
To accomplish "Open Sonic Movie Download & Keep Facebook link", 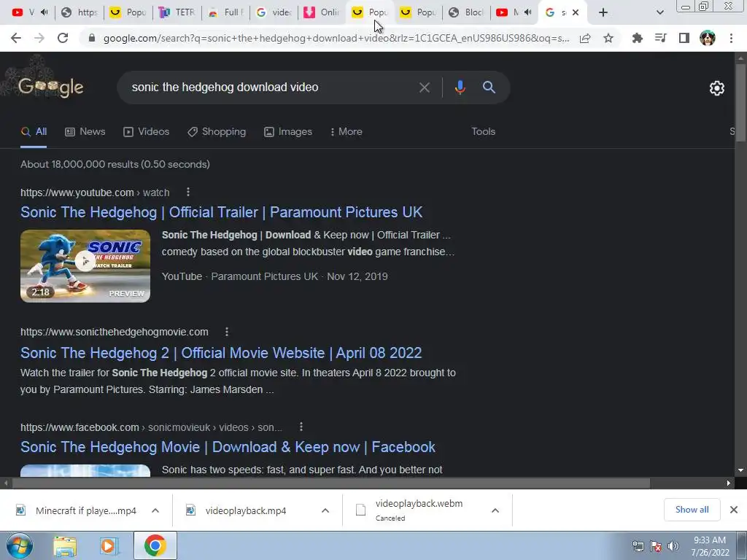I will coord(228,447).
